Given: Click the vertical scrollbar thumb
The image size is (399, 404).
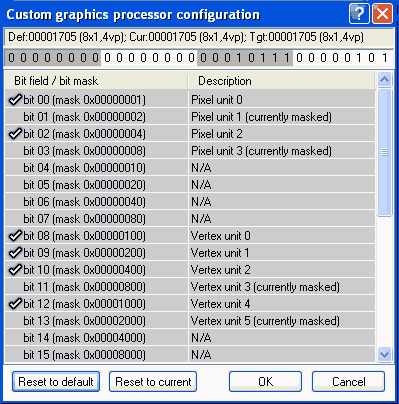Looking at the screenshot, I should pos(384,152).
